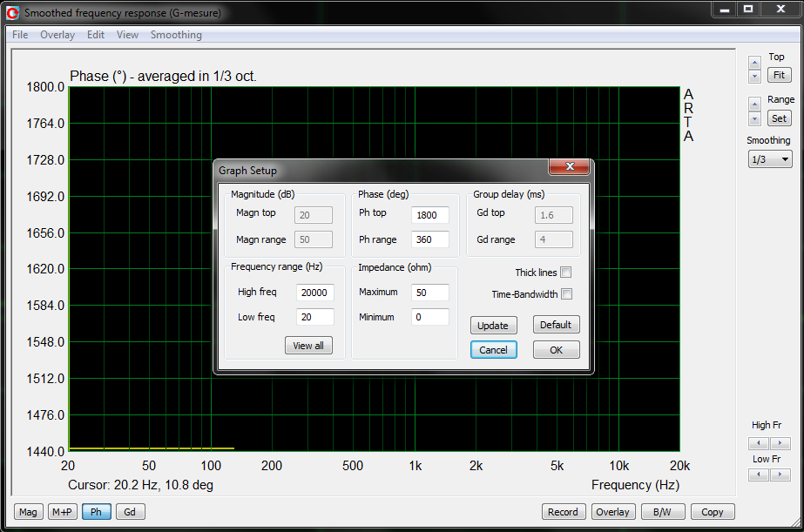Click the Default button
This screenshot has height=532, width=804.
point(556,325)
